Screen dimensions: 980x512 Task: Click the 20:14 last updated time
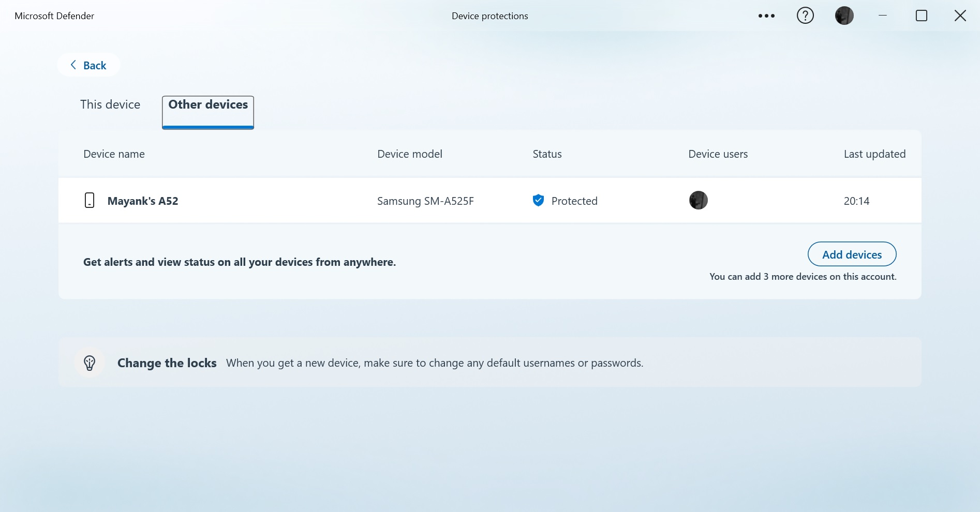pyautogui.click(x=856, y=201)
